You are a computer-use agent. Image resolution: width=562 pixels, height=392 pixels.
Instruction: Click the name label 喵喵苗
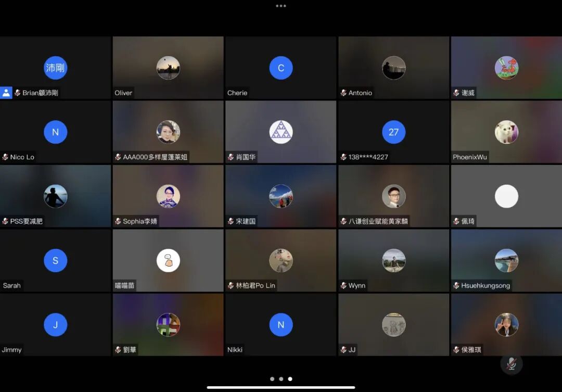[x=124, y=285]
